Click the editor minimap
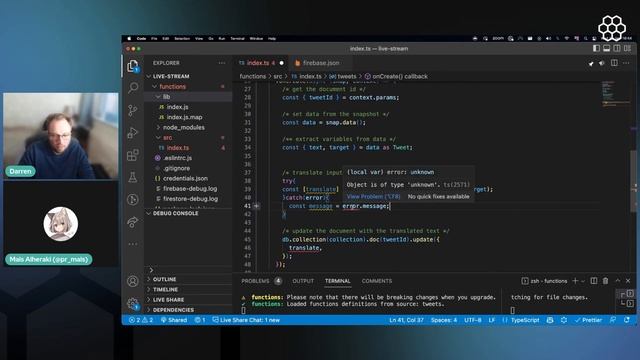This screenshot has height=360, width=640. pos(616,95)
